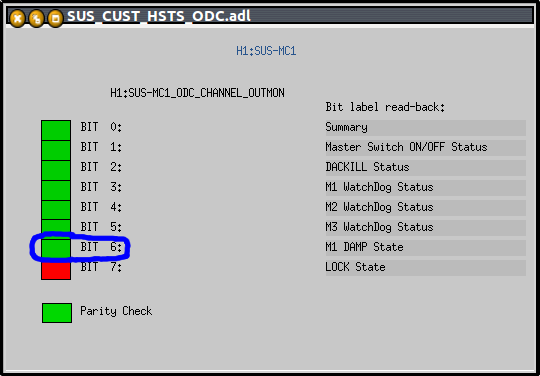
Task: Select the M1 DAMP State field
Action: [425, 248]
